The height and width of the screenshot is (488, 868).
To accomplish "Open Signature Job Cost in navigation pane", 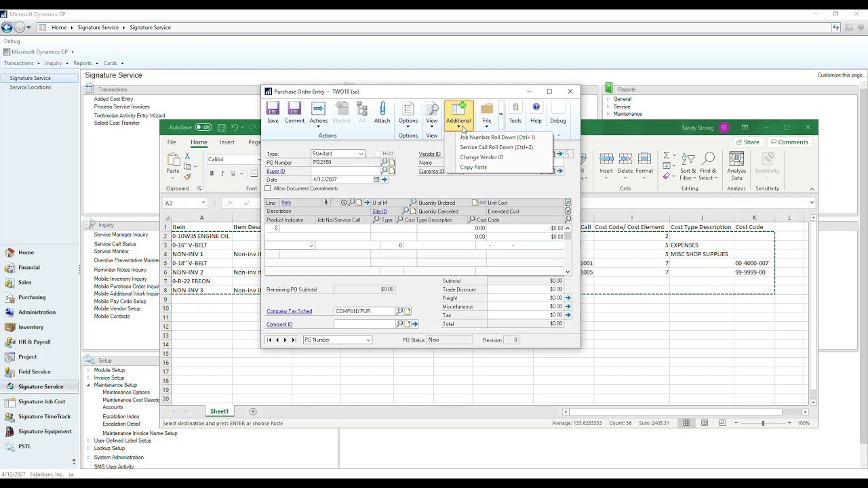I will (x=41, y=401).
